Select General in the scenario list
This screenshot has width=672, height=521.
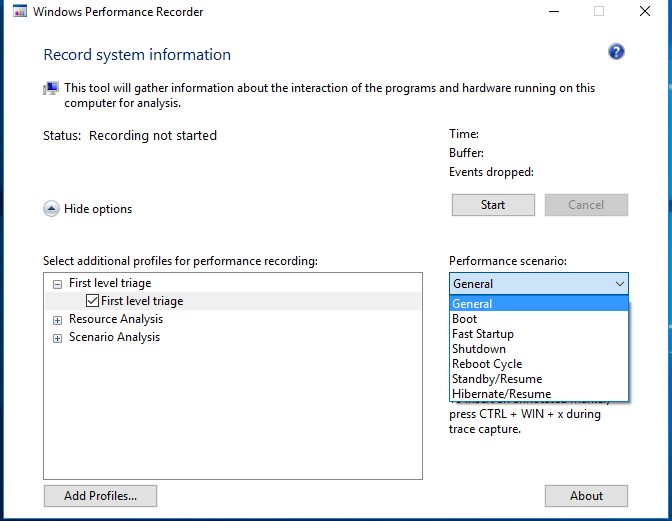tap(539, 304)
